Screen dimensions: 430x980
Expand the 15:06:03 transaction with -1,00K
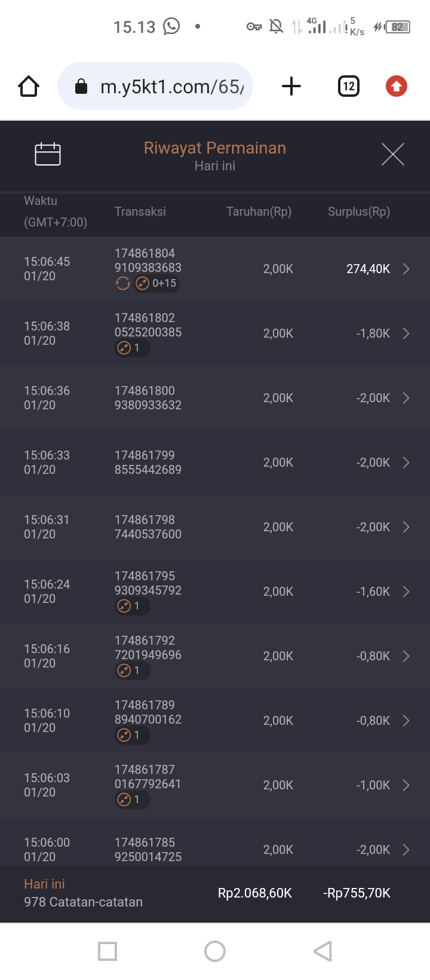point(406,785)
